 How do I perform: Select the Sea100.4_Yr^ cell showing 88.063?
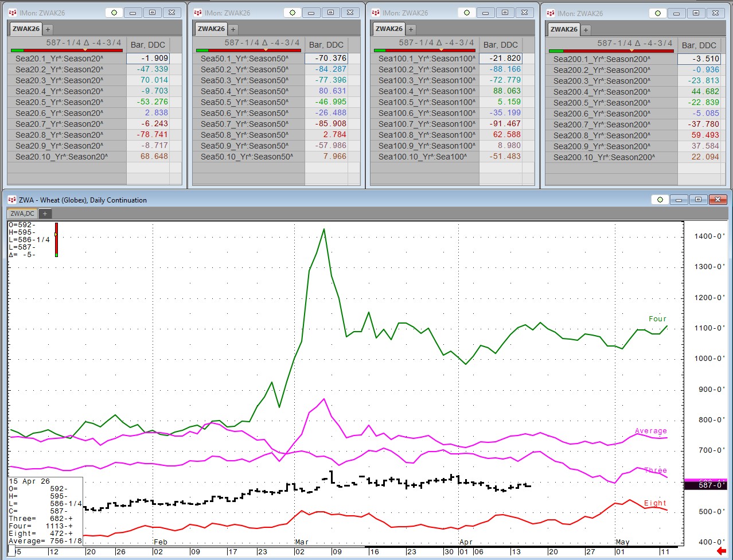506,91
